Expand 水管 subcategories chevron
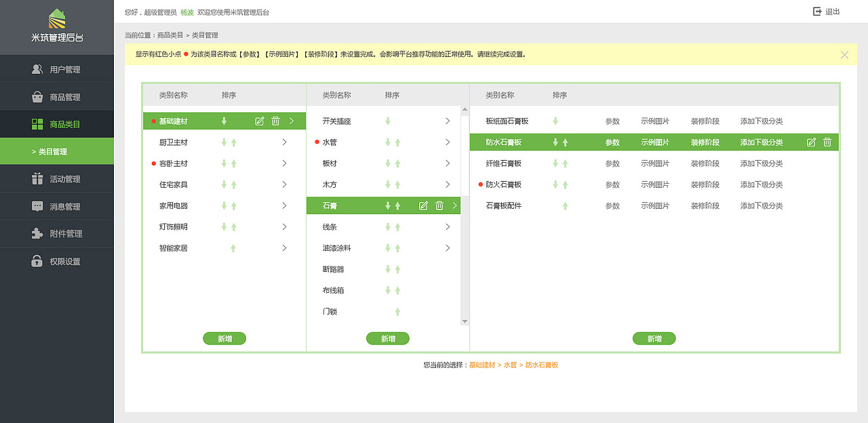 tap(448, 142)
